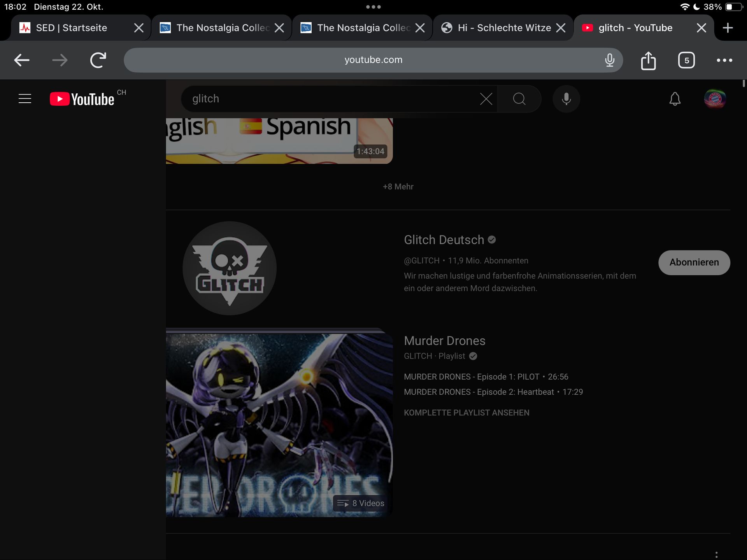
Task: Open tab overview showing 5 tabs
Action: pyautogui.click(x=686, y=60)
